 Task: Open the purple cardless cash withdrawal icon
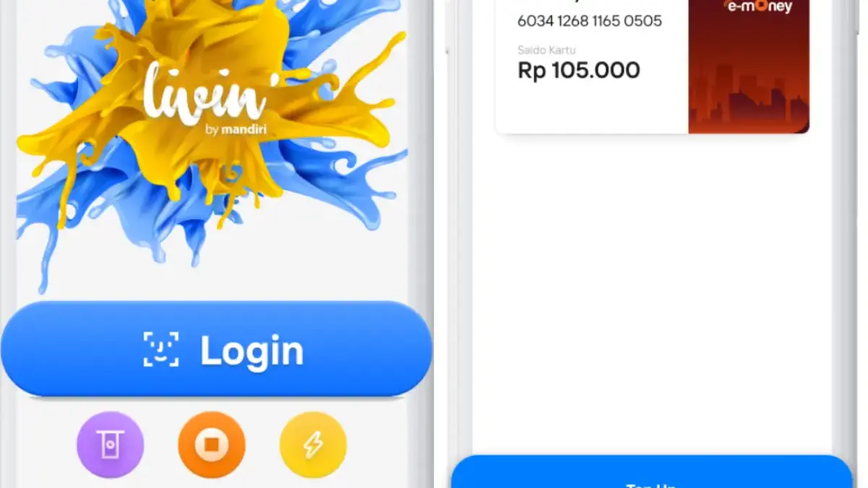click(x=110, y=445)
